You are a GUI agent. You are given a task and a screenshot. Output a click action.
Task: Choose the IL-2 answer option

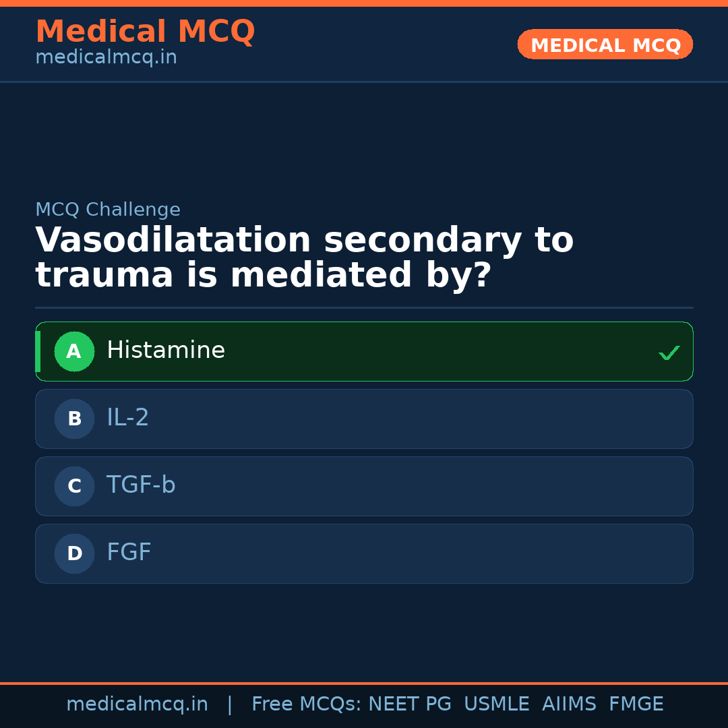coord(364,419)
